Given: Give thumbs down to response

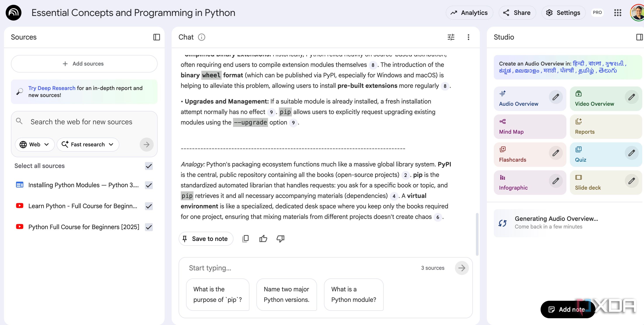Looking at the screenshot, I should coord(280,239).
